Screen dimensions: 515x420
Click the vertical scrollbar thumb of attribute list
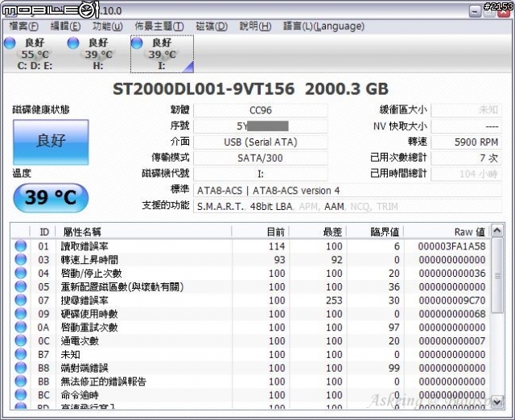pyautogui.click(x=497, y=275)
